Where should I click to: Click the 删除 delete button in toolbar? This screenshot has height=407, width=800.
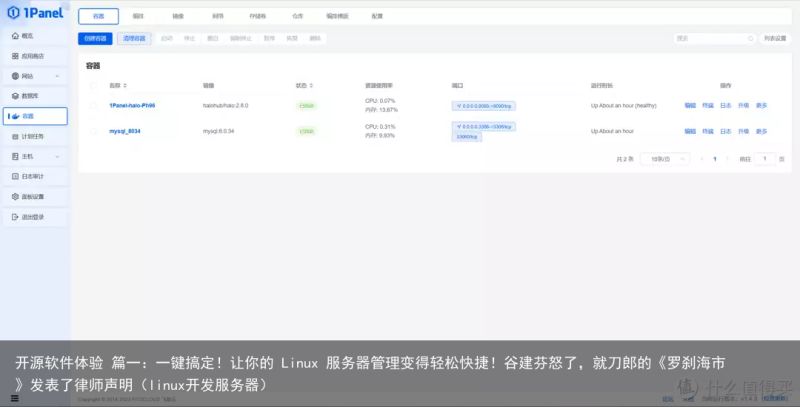click(315, 38)
